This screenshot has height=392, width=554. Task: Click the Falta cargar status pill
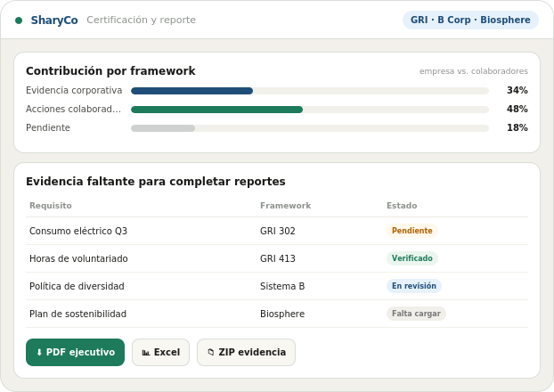click(x=416, y=314)
